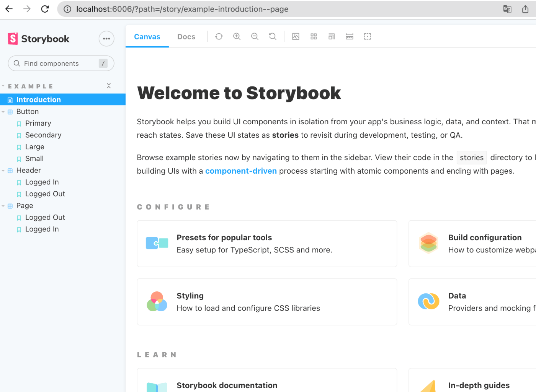Select the Header component in sidebar

pos(28,170)
